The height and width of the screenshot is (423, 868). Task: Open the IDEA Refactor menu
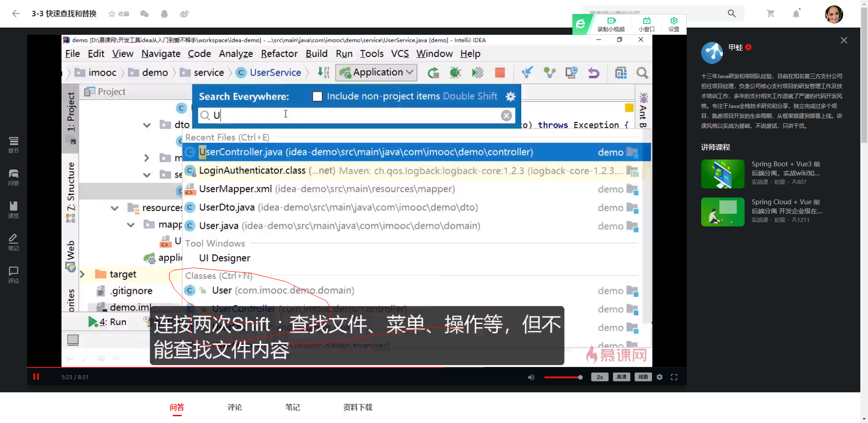point(279,54)
